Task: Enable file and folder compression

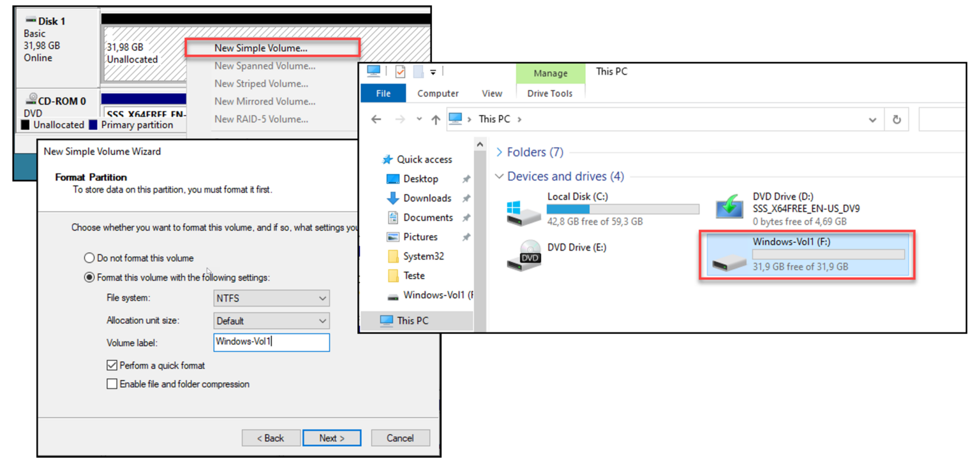Action: [112, 384]
